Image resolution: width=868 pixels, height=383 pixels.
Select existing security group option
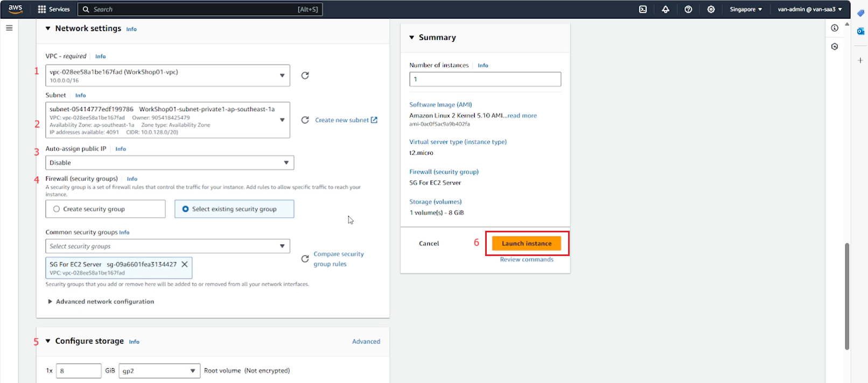[x=234, y=209]
